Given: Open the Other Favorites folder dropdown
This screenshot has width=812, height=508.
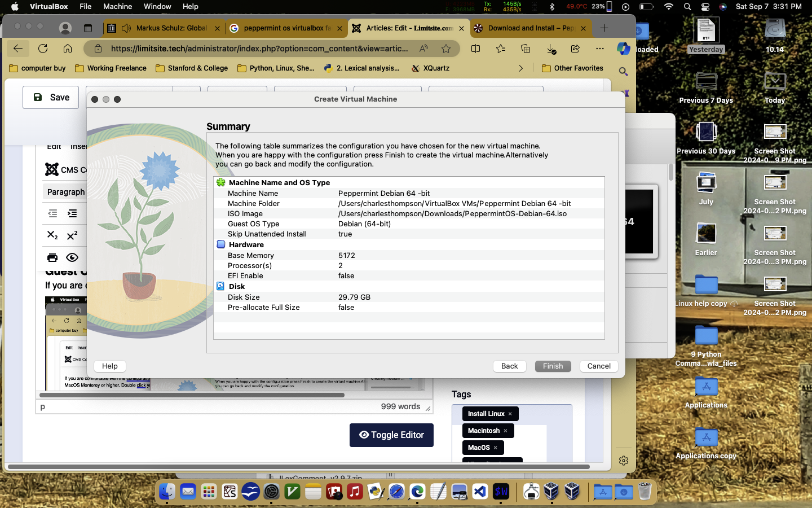Looking at the screenshot, I should point(572,68).
